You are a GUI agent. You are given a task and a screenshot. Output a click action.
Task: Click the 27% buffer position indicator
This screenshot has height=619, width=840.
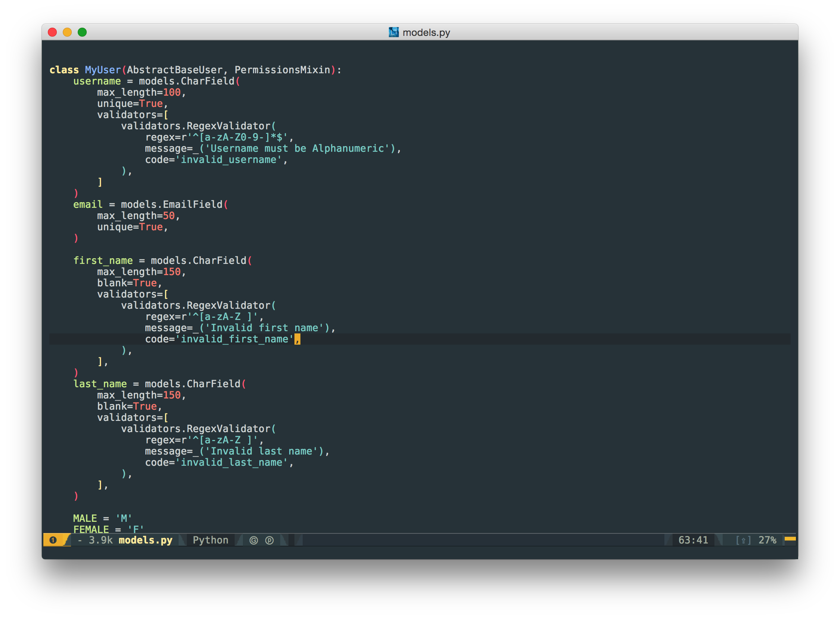(x=767, y=540)
